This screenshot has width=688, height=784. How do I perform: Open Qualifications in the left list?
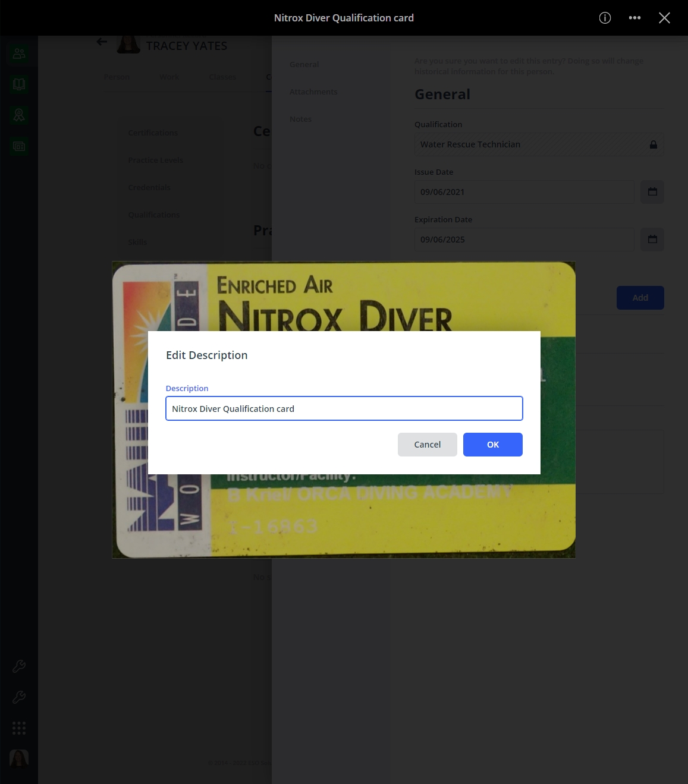tap(154, 215)
